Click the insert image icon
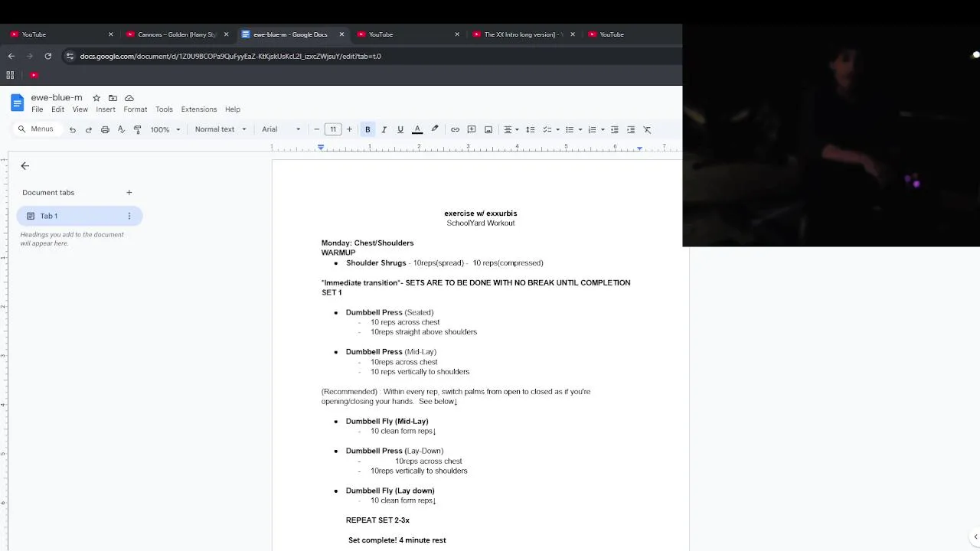The height and width of the screenshot is (551, 980). (x=488, y=129)
